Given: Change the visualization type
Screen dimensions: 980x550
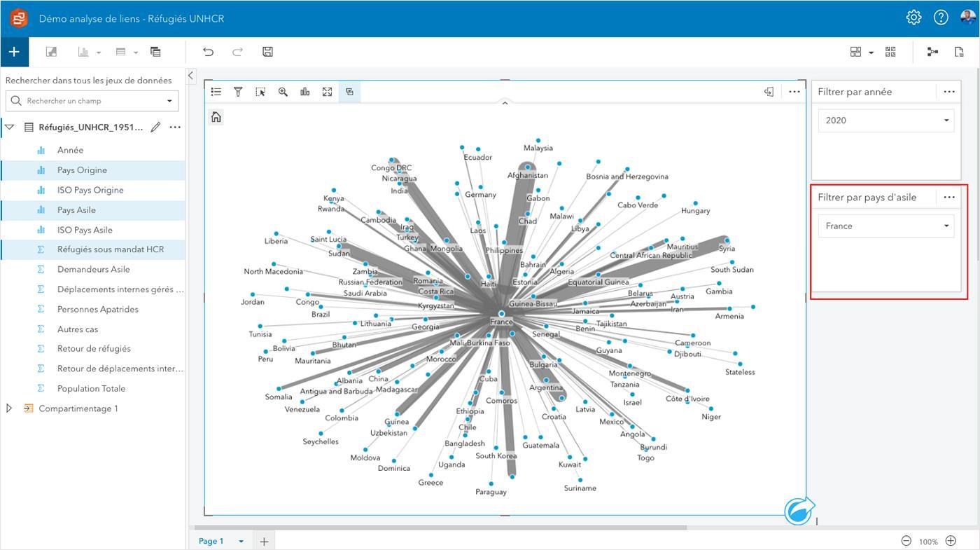Looking at the screenshot, I should tap(305, 92).
